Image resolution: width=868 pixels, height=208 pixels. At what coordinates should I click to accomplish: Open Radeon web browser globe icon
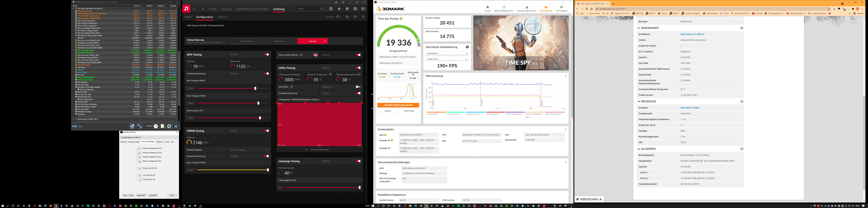click(331, 9)
